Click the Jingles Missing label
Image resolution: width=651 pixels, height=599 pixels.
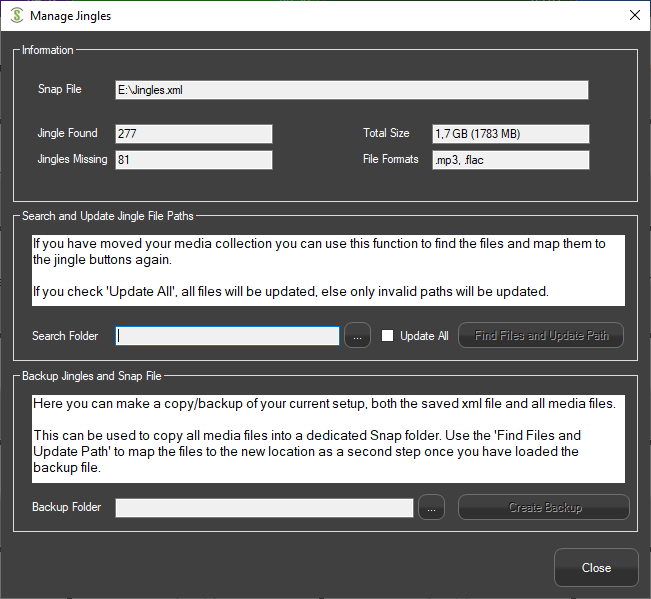click(x=72, y=159)
